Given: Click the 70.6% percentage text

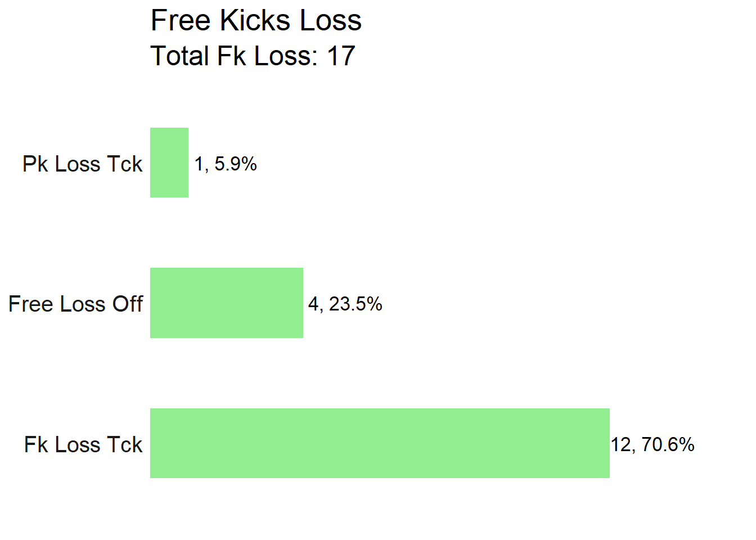Looking at the screenshot, I should (668, 444).
